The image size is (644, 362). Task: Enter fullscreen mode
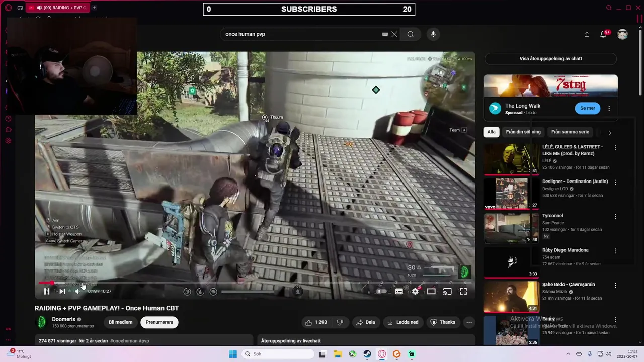pos(463,291)
